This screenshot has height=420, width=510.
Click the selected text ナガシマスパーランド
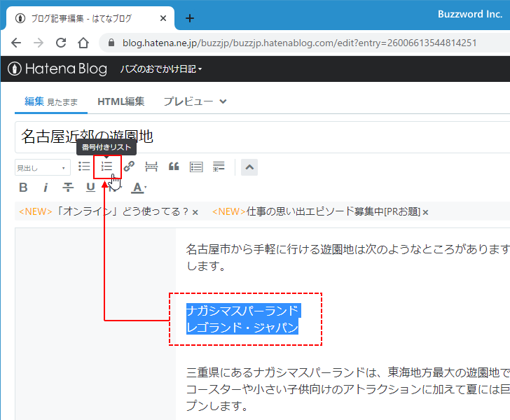click(x=242, y=311)
